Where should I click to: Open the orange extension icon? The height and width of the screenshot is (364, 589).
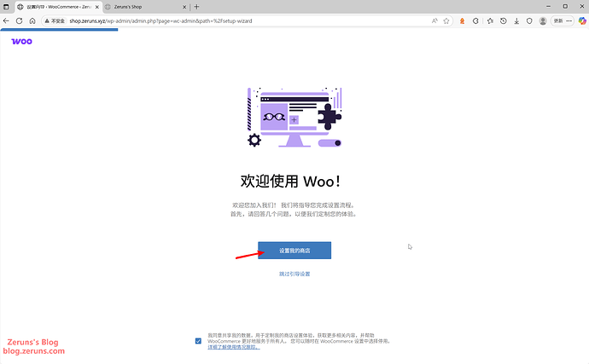(x=462, y=21)
